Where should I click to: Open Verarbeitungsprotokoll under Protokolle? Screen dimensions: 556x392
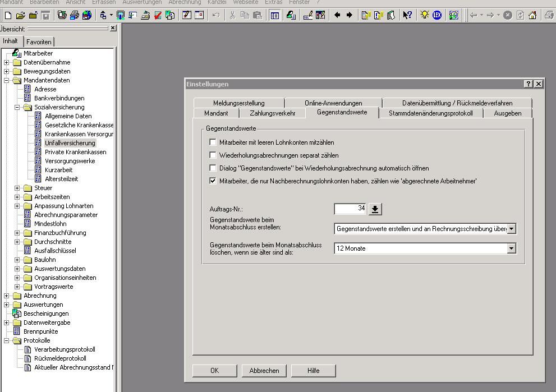(65, 349)
